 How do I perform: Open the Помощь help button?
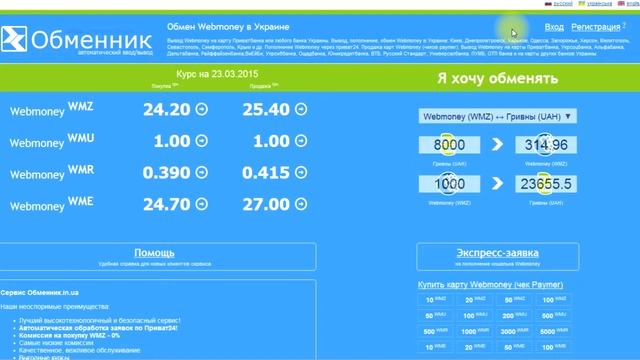pos(158,257)
